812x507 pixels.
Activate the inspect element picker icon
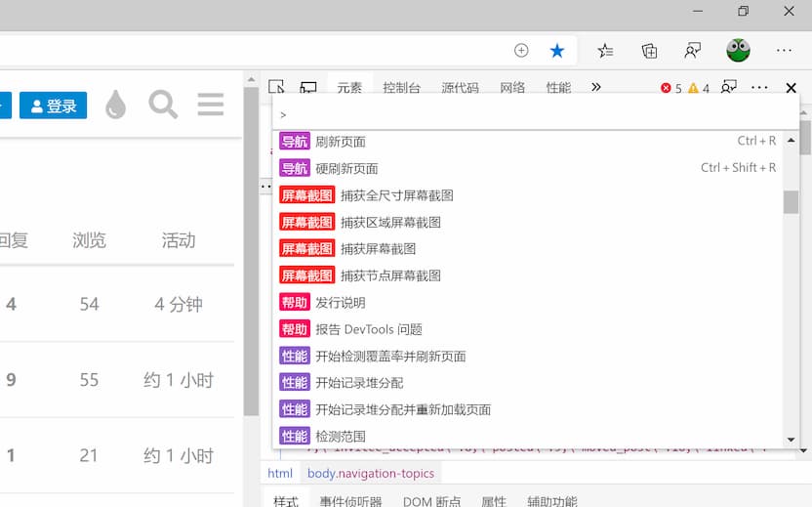point(277,87)
